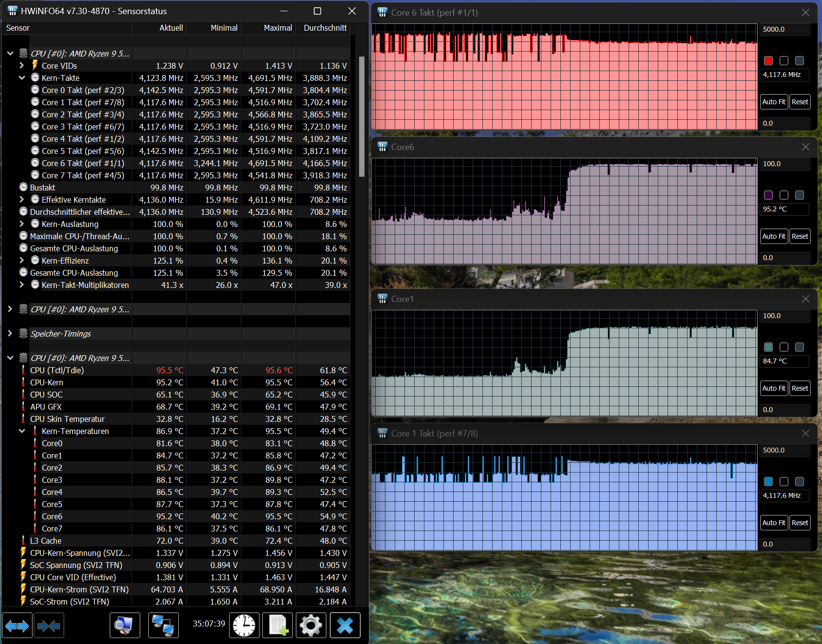Click the red color swatch in Core 6 Takt panel
This screenshot has height=644, width=822.
tap(768, 60)
